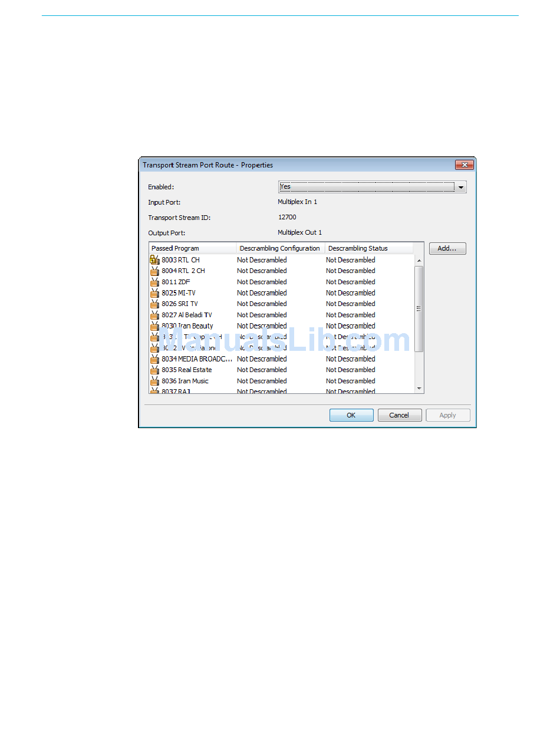The width and height of the screenshot is (560, 743).
Task: Click the arrow button of the Enabled combo box
Action: pyautogui.click(x=460, y=187)
